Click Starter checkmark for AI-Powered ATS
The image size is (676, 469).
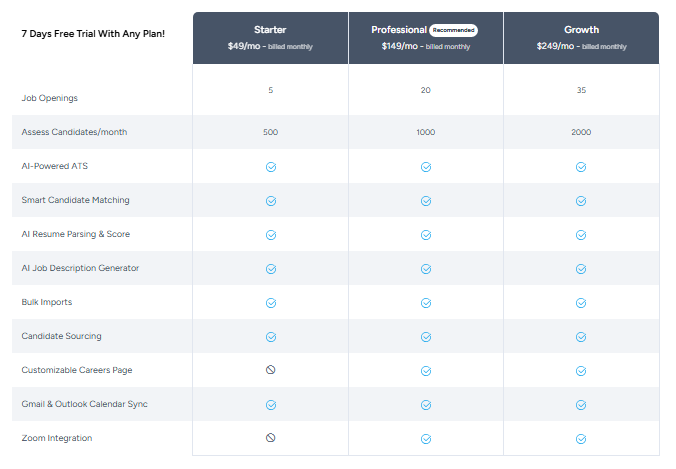pos(270,167)
